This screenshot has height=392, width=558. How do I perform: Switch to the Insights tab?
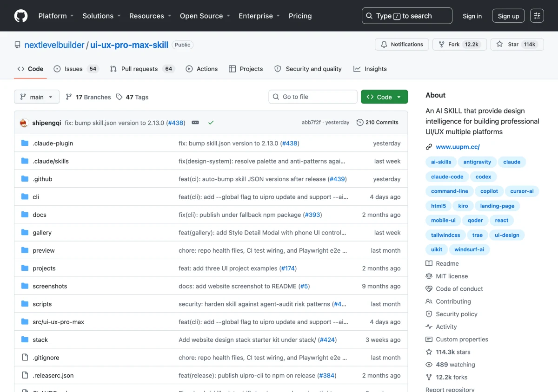pos(370,69)
